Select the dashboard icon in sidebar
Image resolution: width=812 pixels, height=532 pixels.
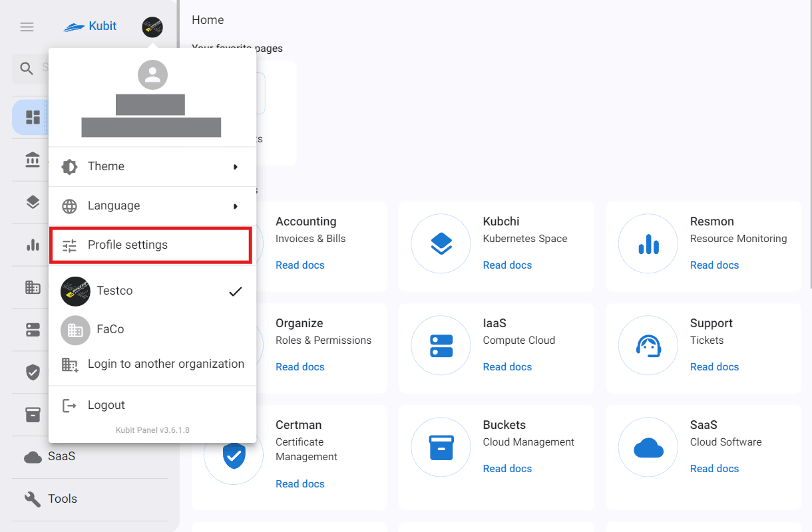point(33,118)
